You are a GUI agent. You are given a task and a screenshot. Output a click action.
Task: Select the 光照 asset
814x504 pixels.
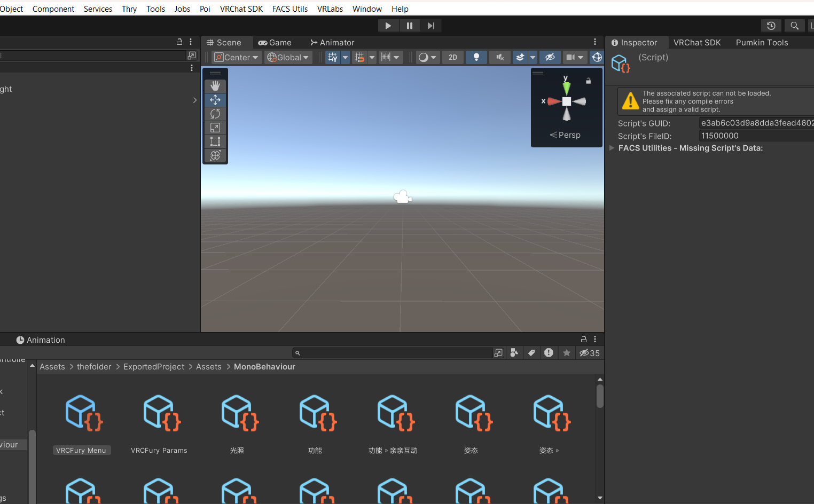tap(237, 423)
